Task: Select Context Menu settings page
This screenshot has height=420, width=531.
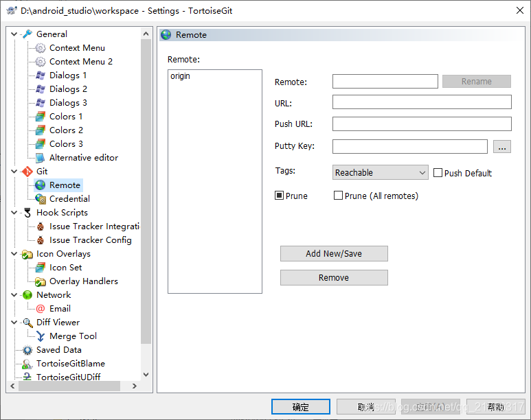Action: [77, 48]
